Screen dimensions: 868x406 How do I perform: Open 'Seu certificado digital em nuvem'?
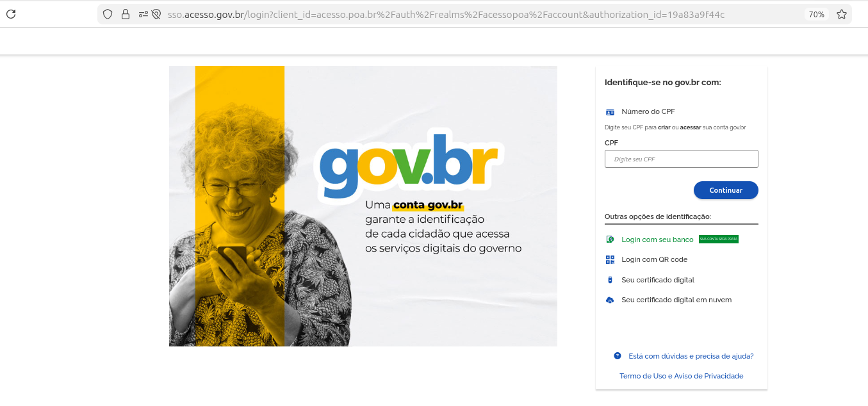[676, 300]
